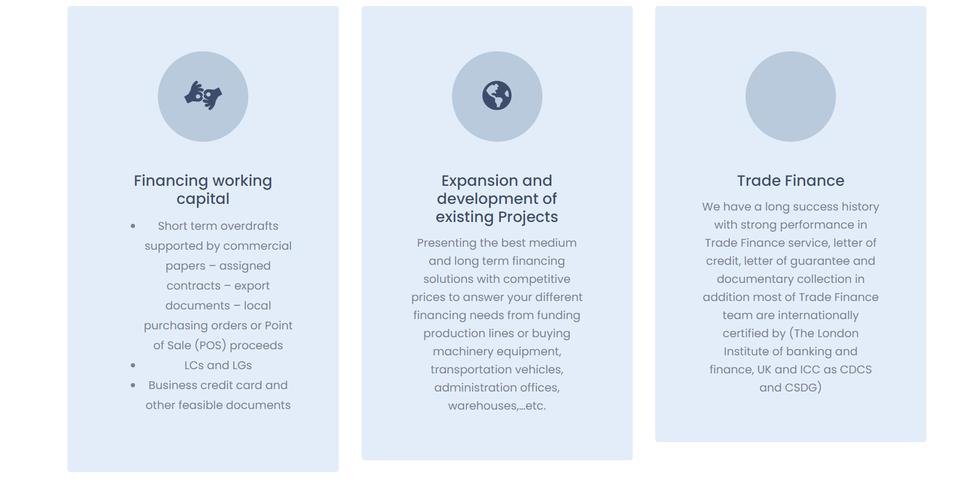
Task: Click the Business credit card list item
Action: click(218, 385)
